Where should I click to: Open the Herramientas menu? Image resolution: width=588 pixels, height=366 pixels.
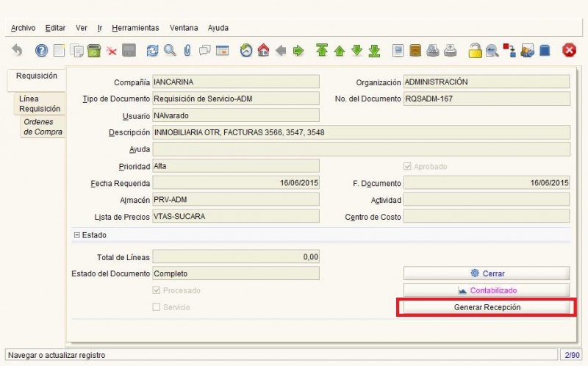[135, 28]
